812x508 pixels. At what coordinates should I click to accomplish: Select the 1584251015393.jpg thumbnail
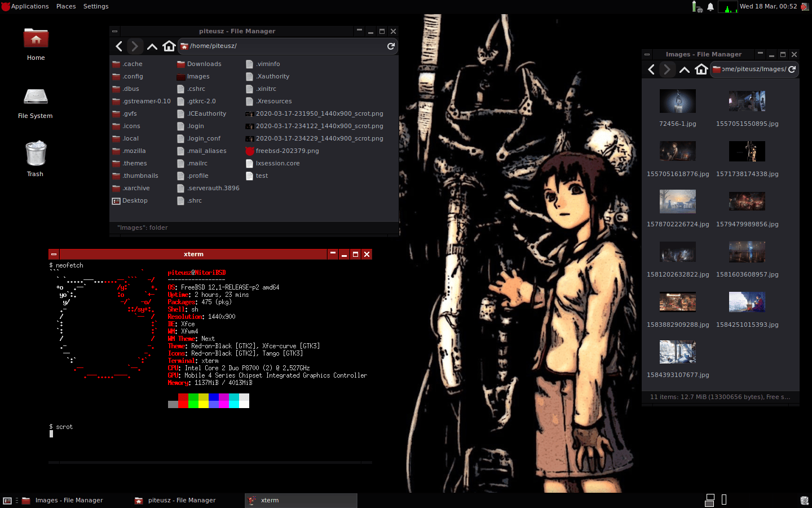tap(747, 308)
